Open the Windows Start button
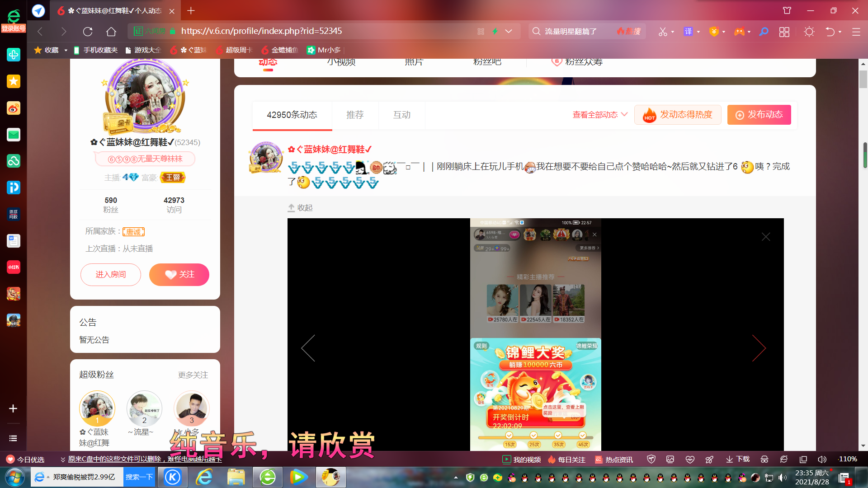 click(x=15, y=477)
